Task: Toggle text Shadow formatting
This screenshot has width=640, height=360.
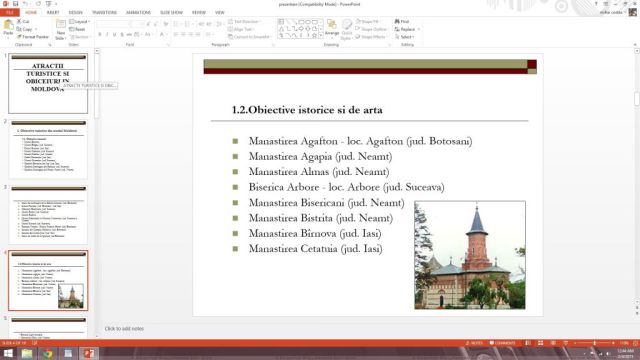Action: click(x=122, y=35)
